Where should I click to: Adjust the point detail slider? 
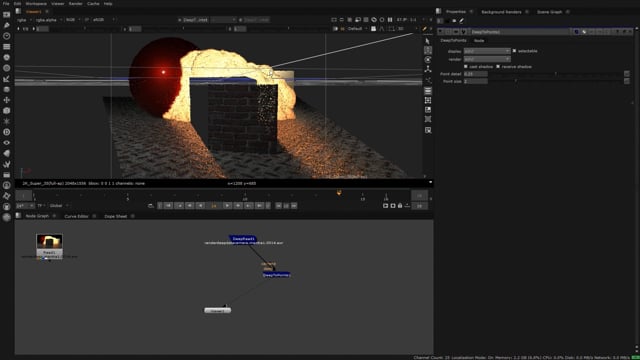click(555, 73)
